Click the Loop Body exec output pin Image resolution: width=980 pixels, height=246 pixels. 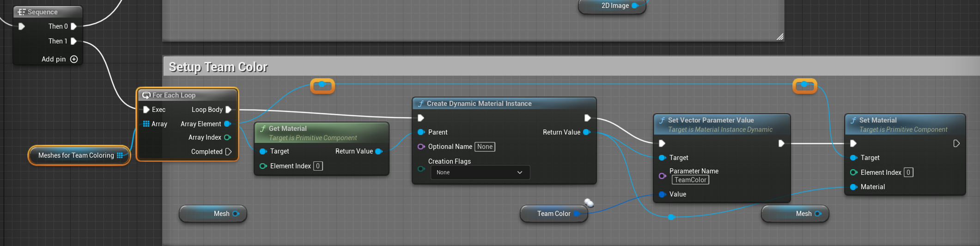point(228,110)
